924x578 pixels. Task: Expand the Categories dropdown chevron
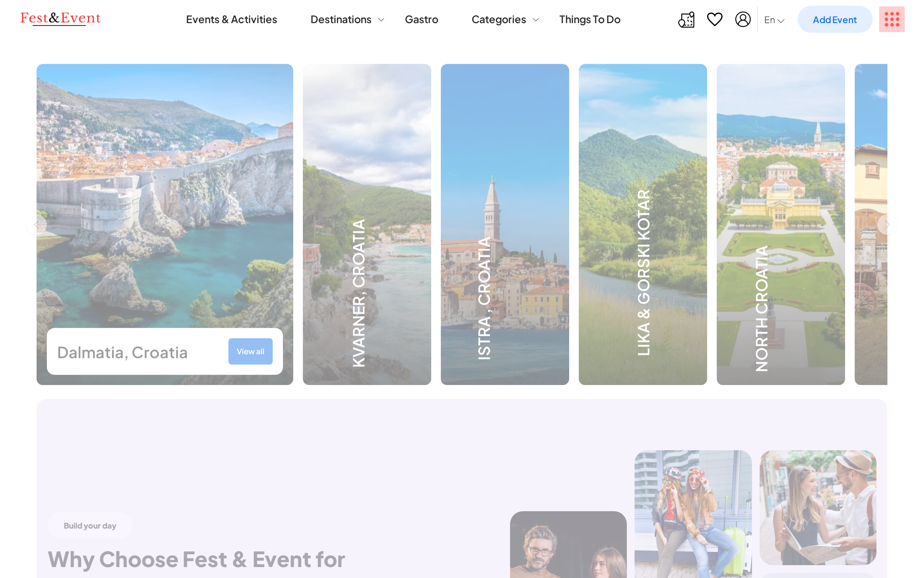pyautogui.click(x=536, y=20)
